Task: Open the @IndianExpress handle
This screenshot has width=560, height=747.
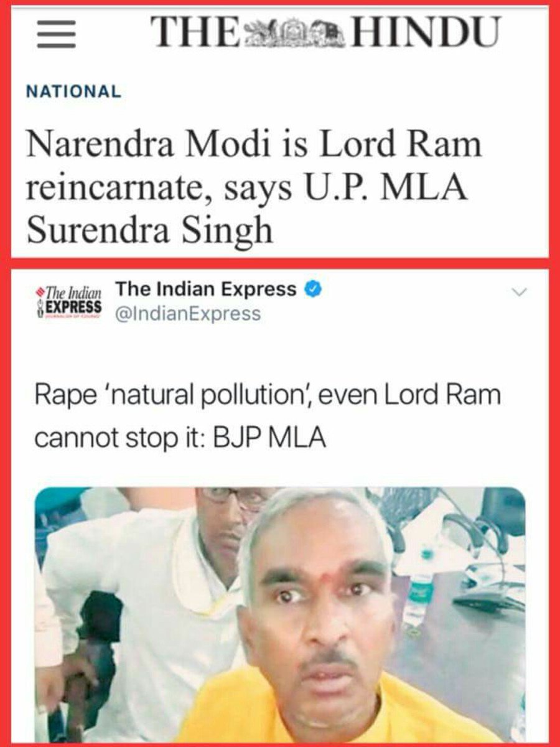Action: (189, 314)
